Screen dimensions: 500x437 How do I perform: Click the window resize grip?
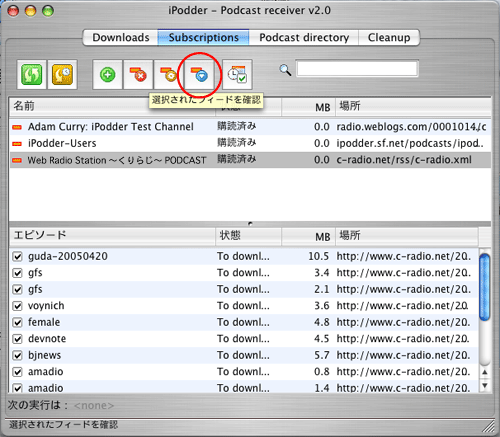(x=488, y=427)
